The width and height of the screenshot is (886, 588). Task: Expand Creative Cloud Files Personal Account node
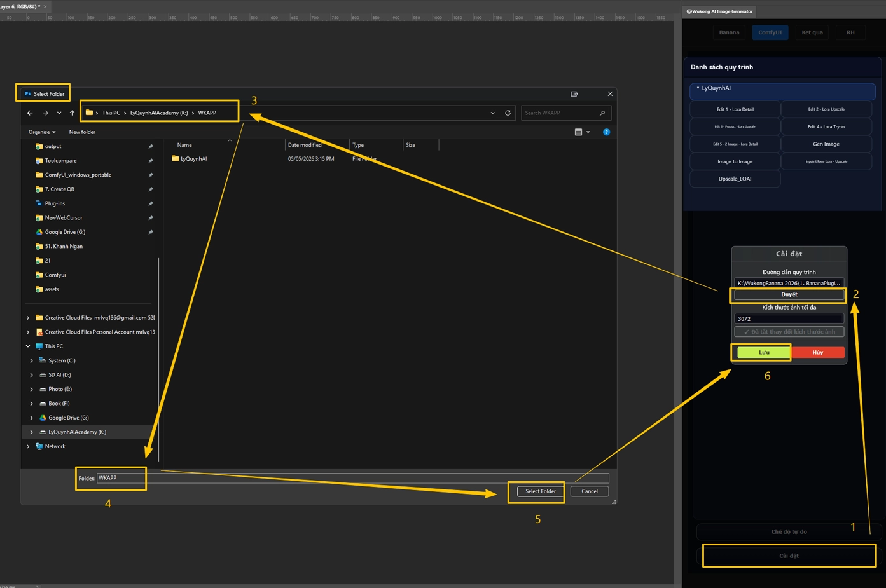pyautogui.click(x=28, y=332)
